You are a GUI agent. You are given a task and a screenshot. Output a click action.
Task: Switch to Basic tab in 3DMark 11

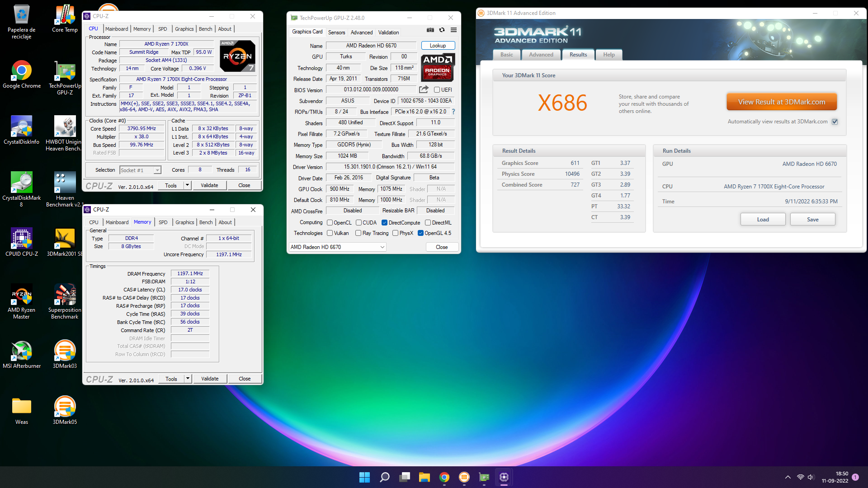tap(506, 55)
